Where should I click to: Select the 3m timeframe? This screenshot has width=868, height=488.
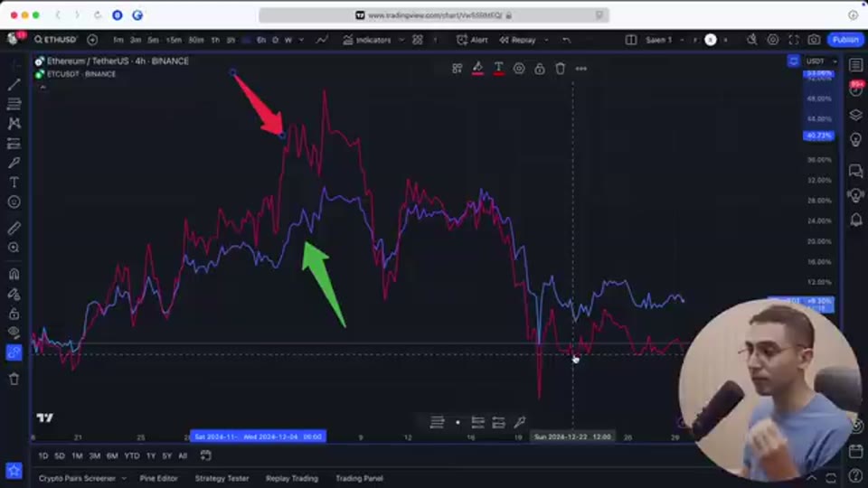136,40
